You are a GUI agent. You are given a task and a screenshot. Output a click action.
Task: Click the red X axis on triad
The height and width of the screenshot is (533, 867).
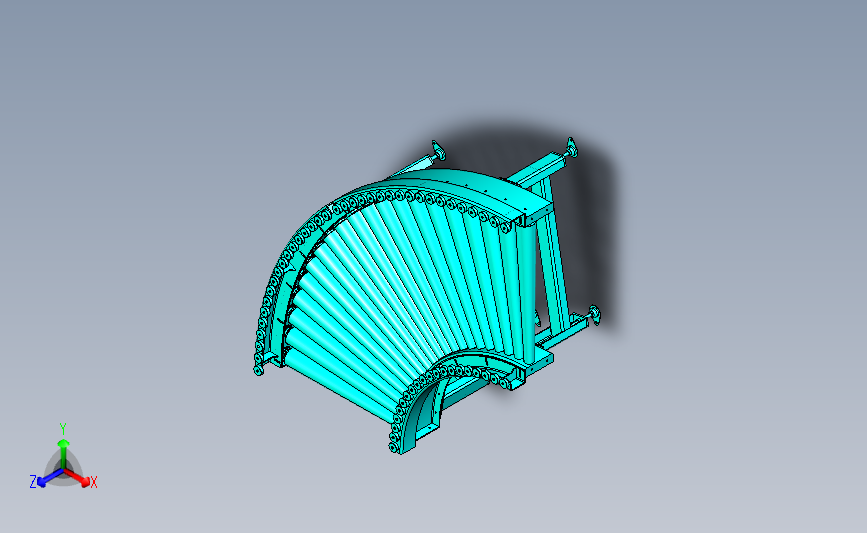(x=77, y=478)
